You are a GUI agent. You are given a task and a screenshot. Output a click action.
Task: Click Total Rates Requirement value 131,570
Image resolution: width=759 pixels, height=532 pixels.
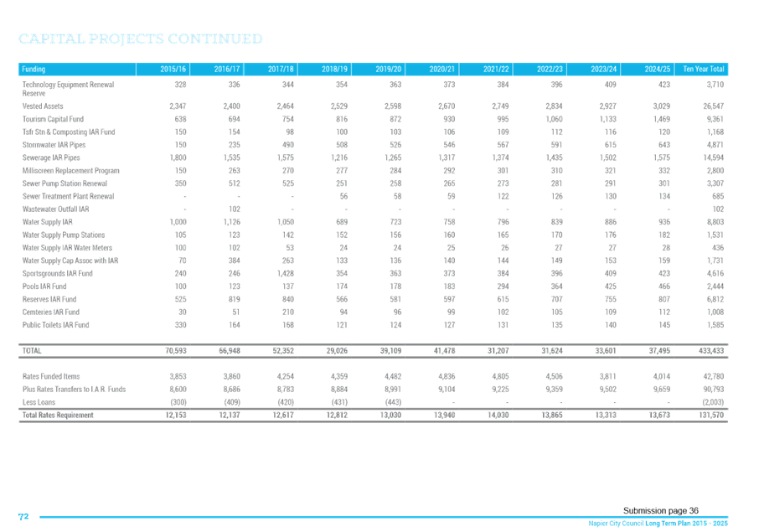click(711, 415)
